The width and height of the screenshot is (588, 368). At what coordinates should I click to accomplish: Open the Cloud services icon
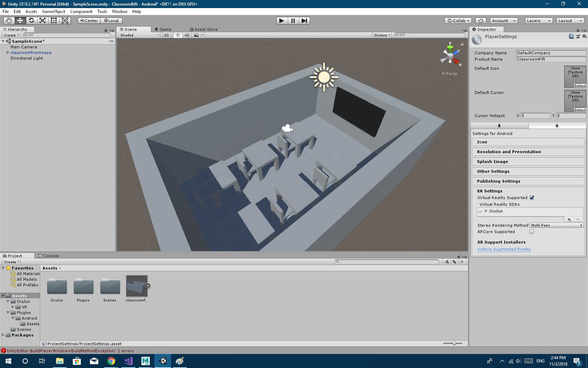(481, 21)
